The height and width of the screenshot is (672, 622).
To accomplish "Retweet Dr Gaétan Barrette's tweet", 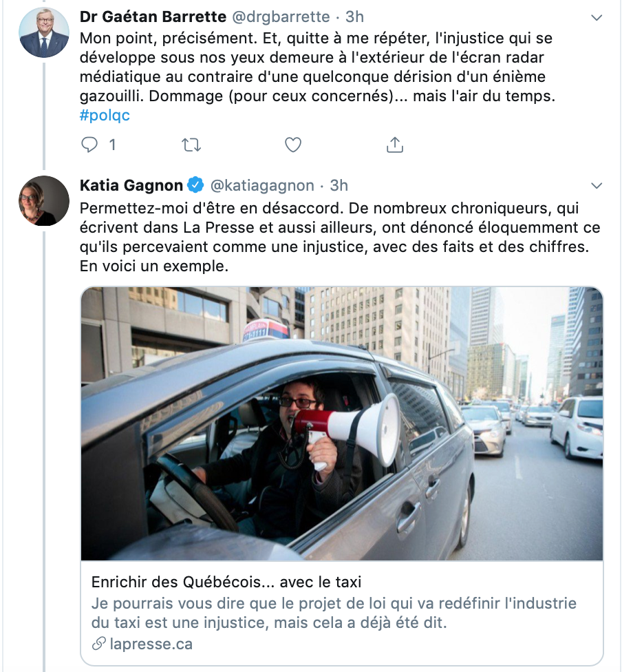I will 191,145.
